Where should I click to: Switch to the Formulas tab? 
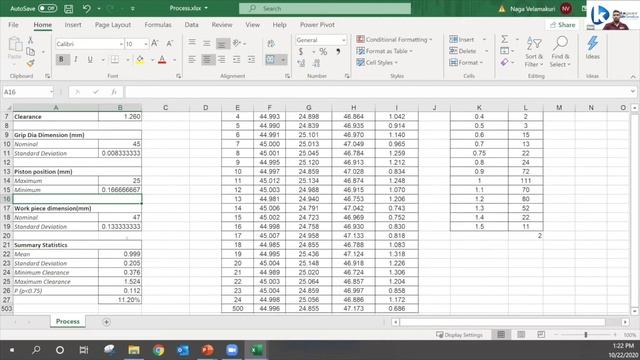tap(158, 25)
